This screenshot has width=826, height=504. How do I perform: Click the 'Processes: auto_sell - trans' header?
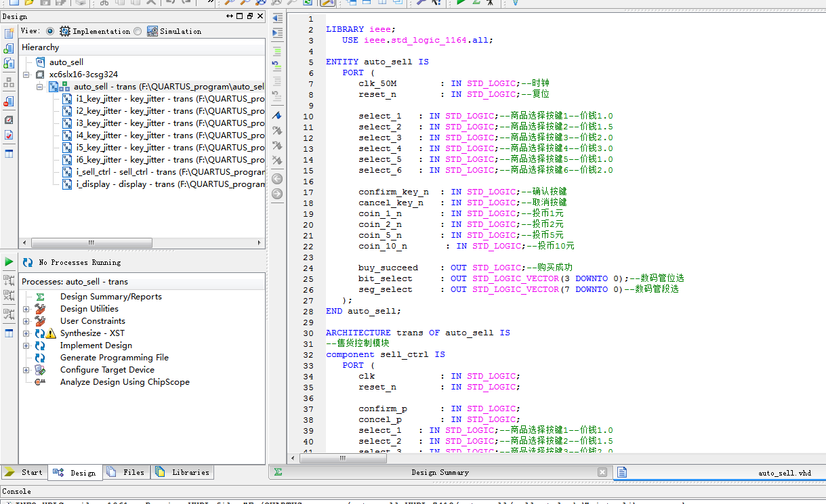tap(142, 281)
